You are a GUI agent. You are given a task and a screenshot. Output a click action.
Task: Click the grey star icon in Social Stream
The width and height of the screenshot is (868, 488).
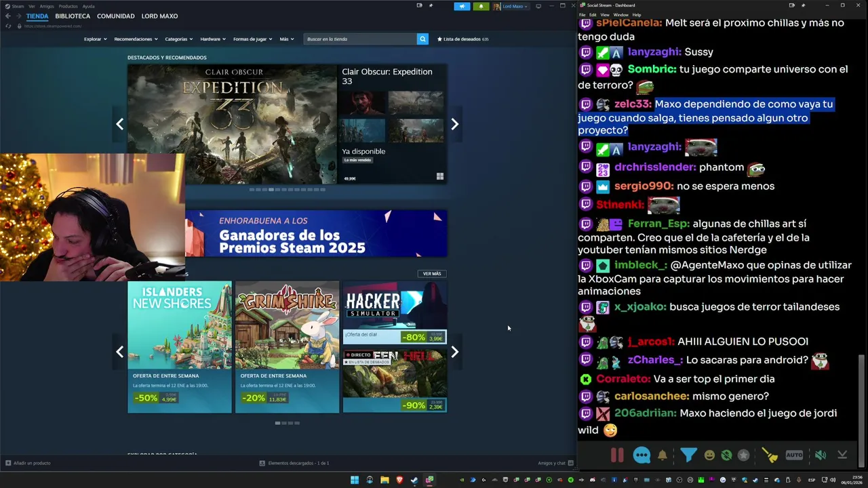coord(744,455)
